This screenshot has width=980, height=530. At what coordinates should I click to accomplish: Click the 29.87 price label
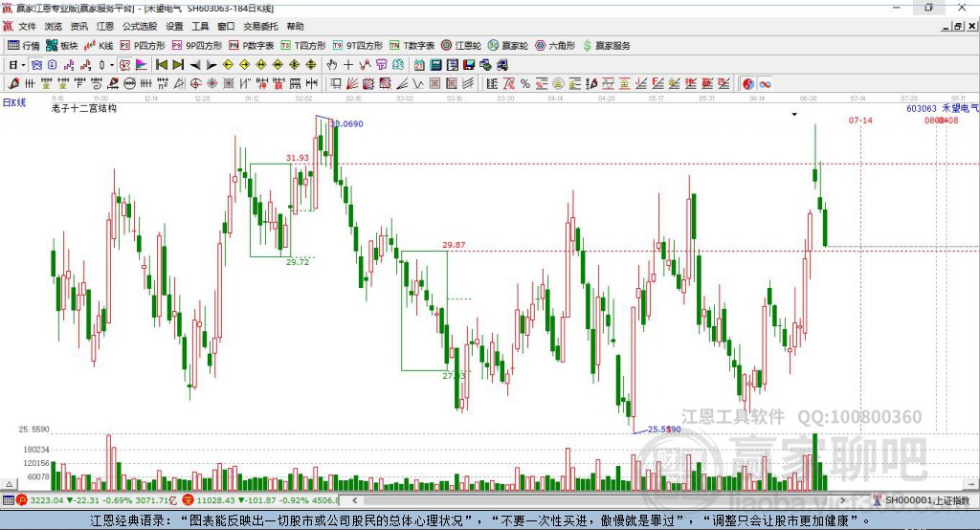(x=454, y=245)
